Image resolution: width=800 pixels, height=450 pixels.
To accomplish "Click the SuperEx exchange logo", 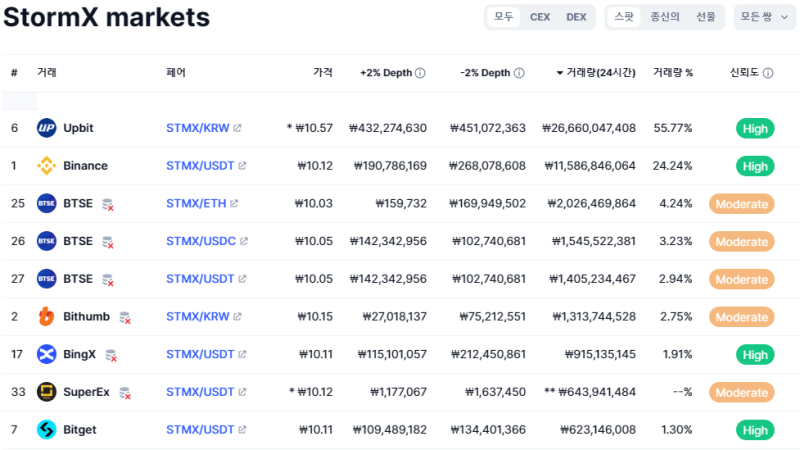I will (46, 392).
